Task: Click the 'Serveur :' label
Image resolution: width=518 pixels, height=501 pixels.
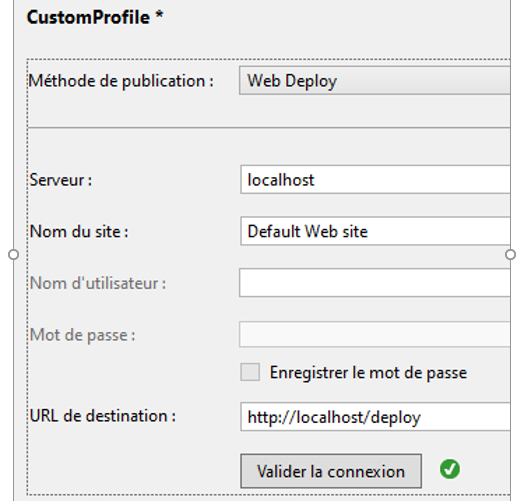Action: (x=61, y=180)
